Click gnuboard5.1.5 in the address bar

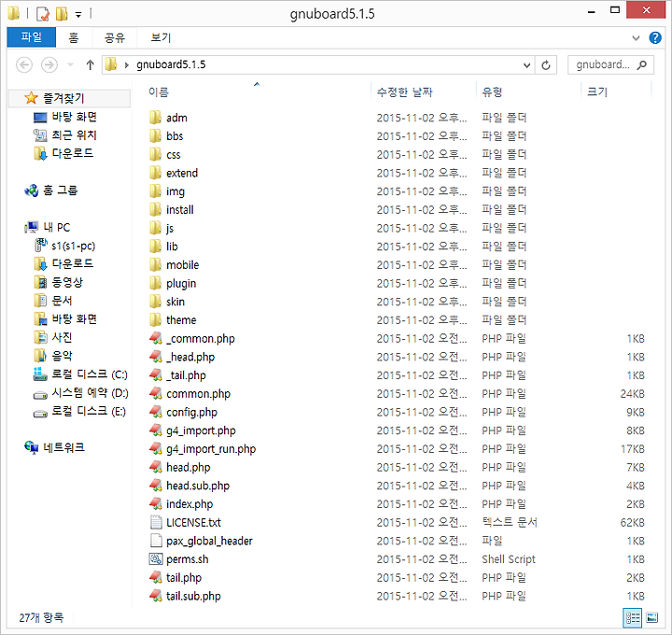click(171, 64)
